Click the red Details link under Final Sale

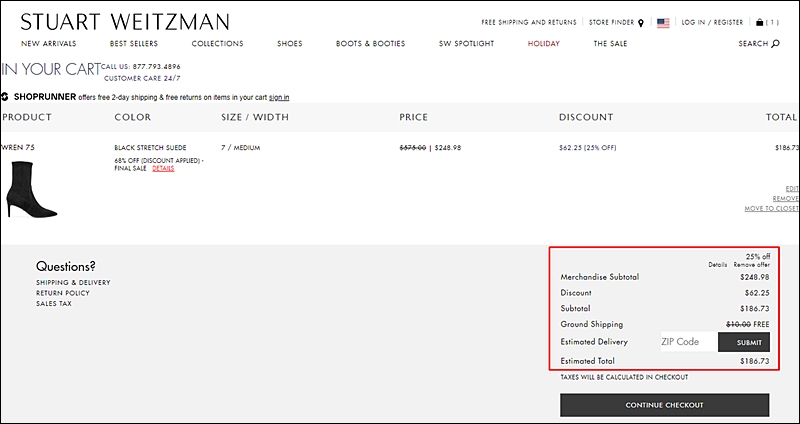coord(163,168)
